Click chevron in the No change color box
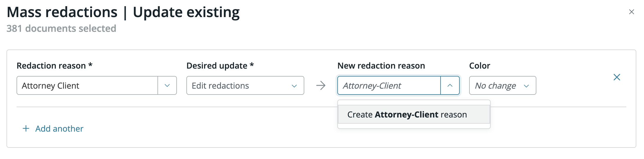This screenshot has height=159, width=644. coord(526,86)
